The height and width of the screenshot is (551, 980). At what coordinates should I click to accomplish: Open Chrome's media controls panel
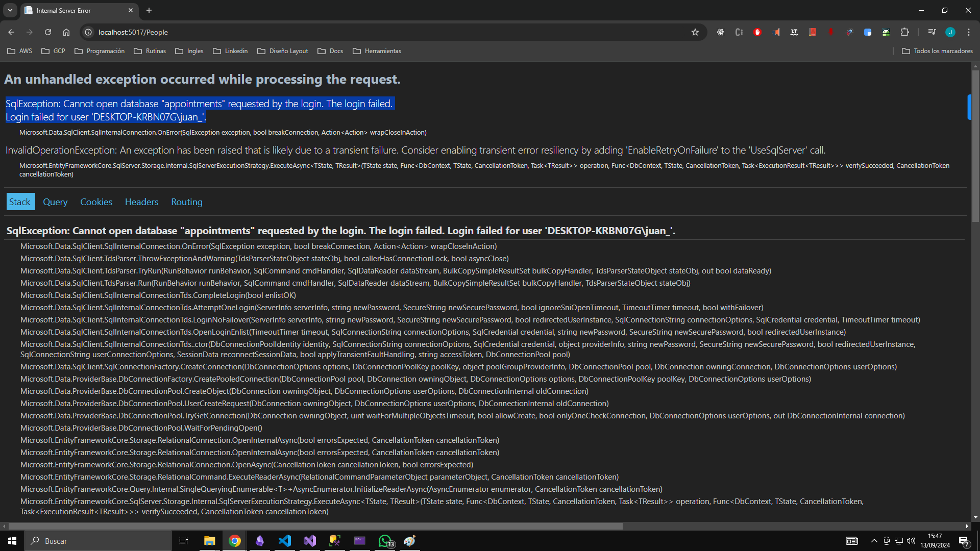coord(932,32)
